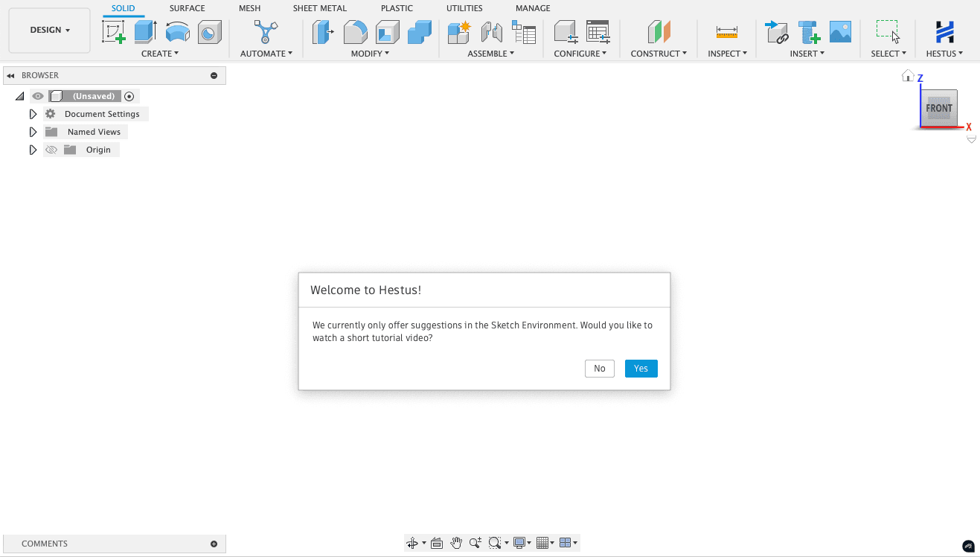
Task: Click Yes in Hestus welcome dialog
Action: (641, 369)
